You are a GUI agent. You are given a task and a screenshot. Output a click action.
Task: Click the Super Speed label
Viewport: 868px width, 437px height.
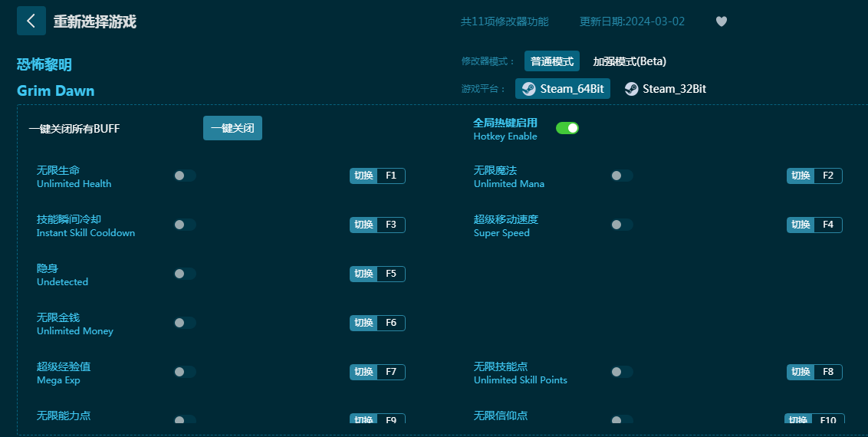click(501, 233)
